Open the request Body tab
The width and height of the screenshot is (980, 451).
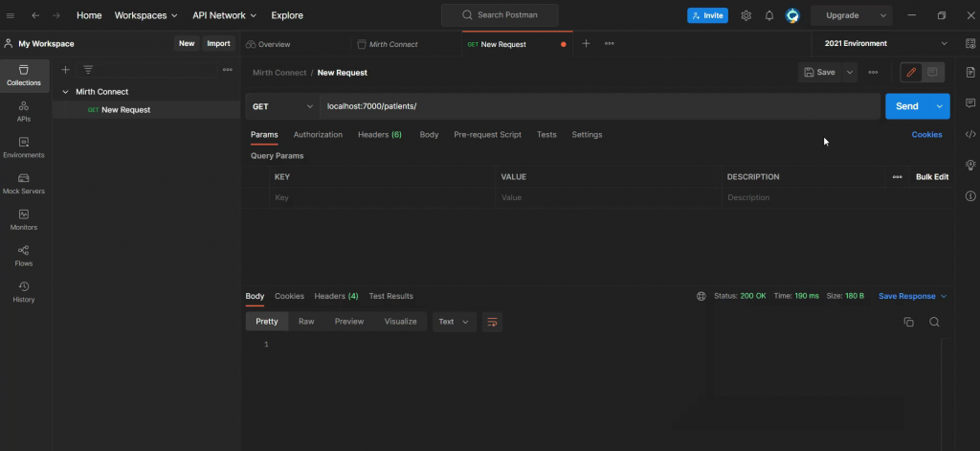tap(429, 135)
